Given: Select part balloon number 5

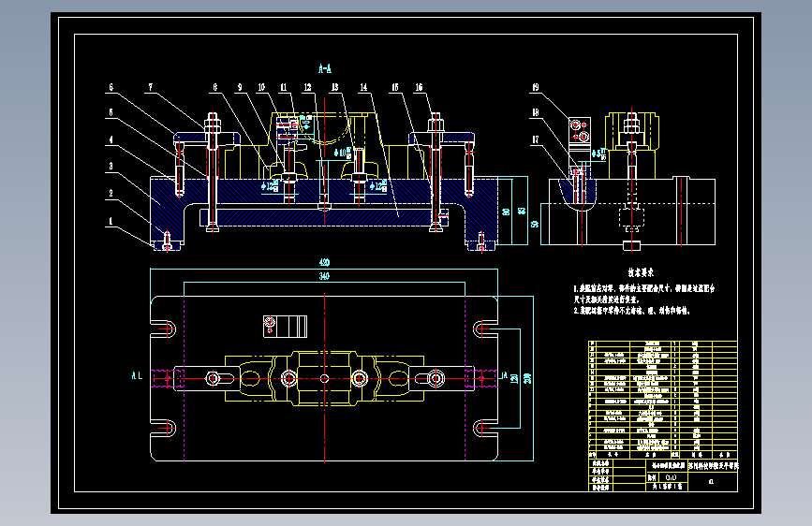Looking at the screenshot, I should point(111,112).
